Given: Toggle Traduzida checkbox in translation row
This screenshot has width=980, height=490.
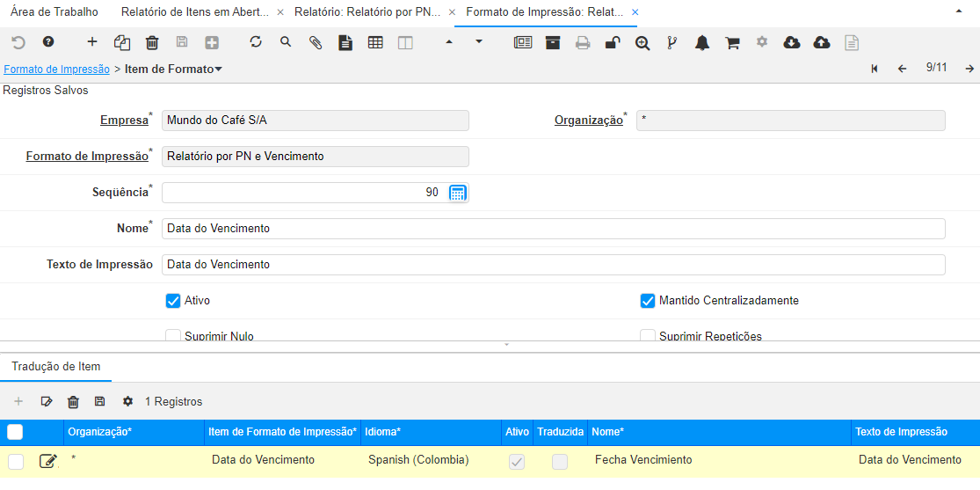Looking at the screenshot, I should [x=560, y=462].
